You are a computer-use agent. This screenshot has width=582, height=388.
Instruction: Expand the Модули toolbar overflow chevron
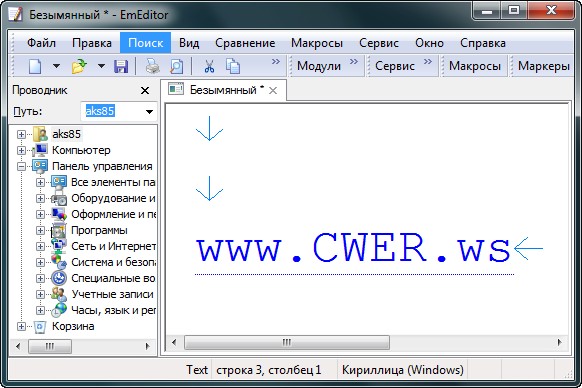coord(354,62)
